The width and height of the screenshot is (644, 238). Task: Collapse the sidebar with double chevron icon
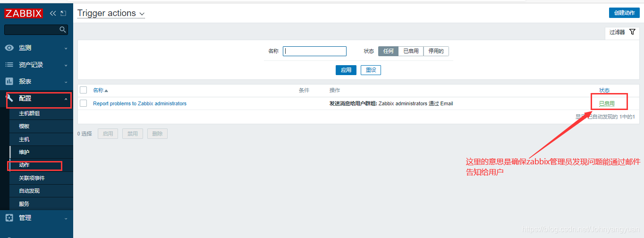(53, 13)
